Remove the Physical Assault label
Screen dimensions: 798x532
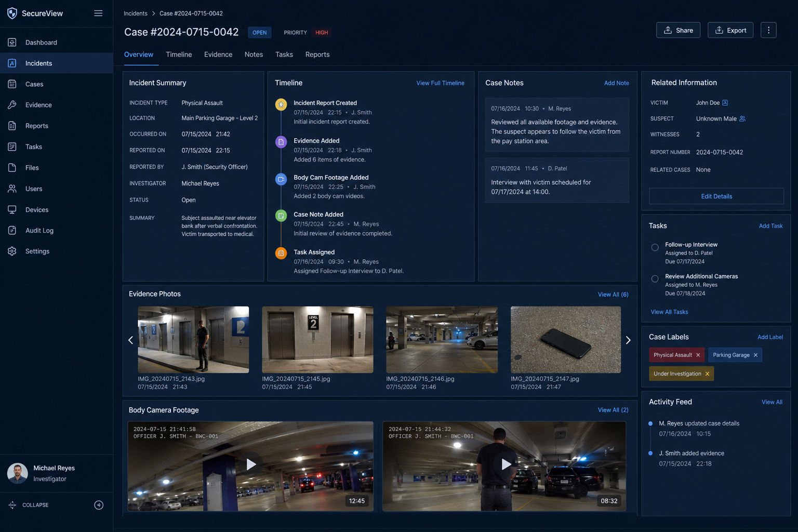(x=698, y=355)
